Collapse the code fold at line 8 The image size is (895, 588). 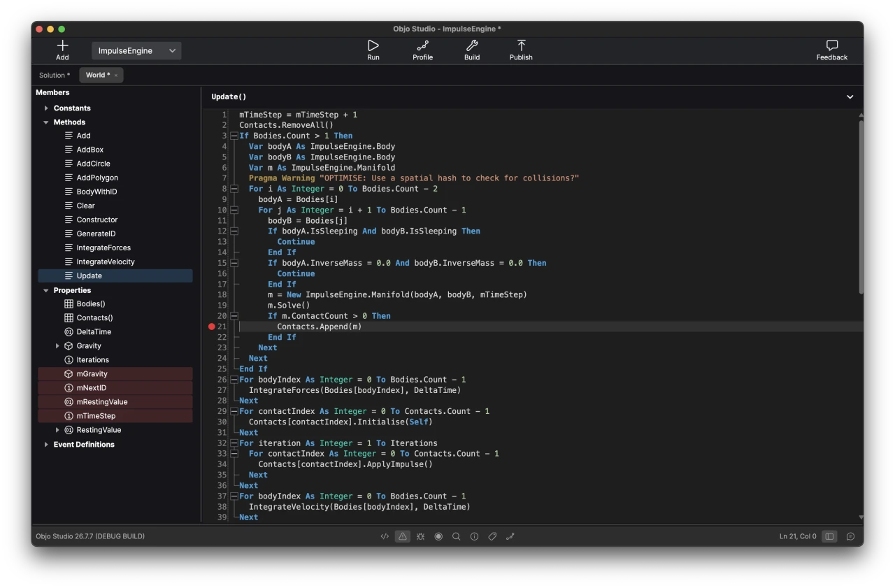tap(234, 189)
